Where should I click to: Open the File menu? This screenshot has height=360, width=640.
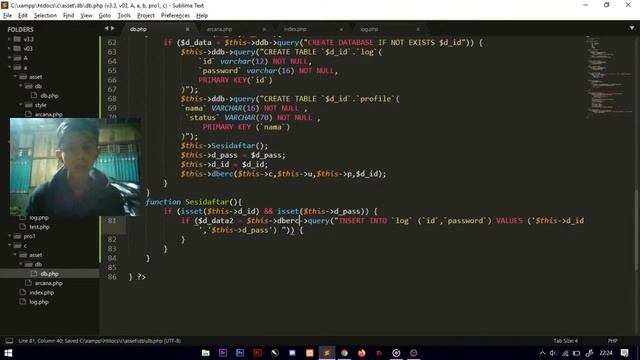(7, 16)
